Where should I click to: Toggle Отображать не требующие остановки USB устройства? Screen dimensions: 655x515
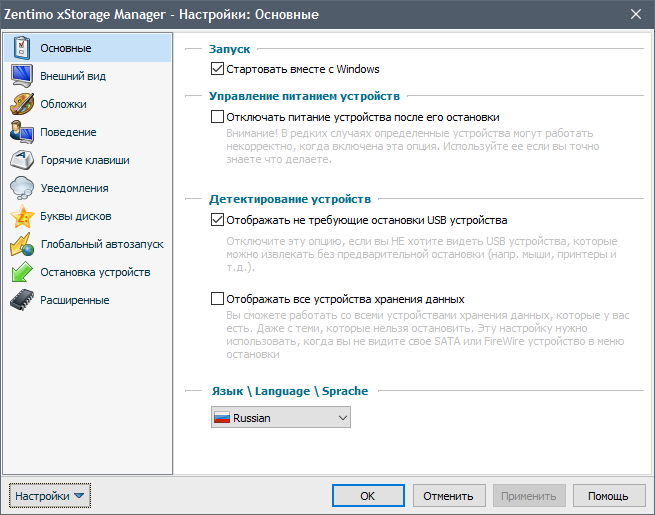pos(217,219)
